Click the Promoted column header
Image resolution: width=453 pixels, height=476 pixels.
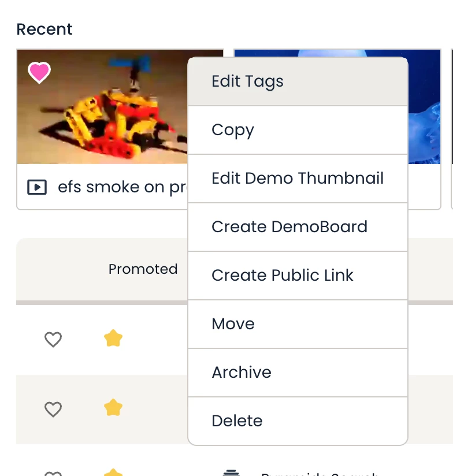(143, 269)
